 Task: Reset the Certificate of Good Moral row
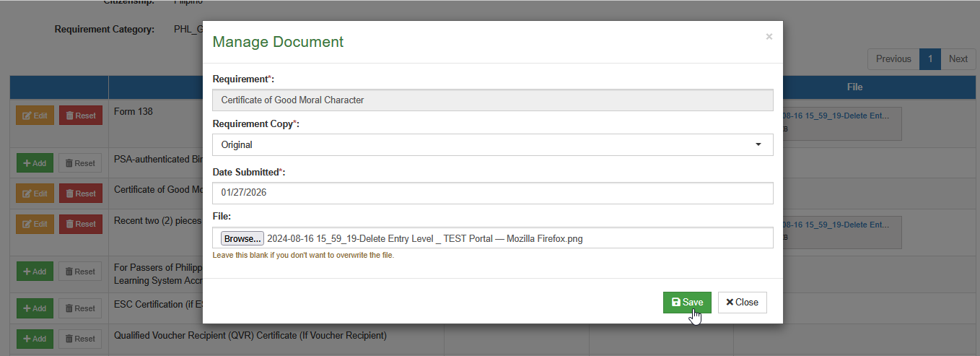[x=81, y=194]
